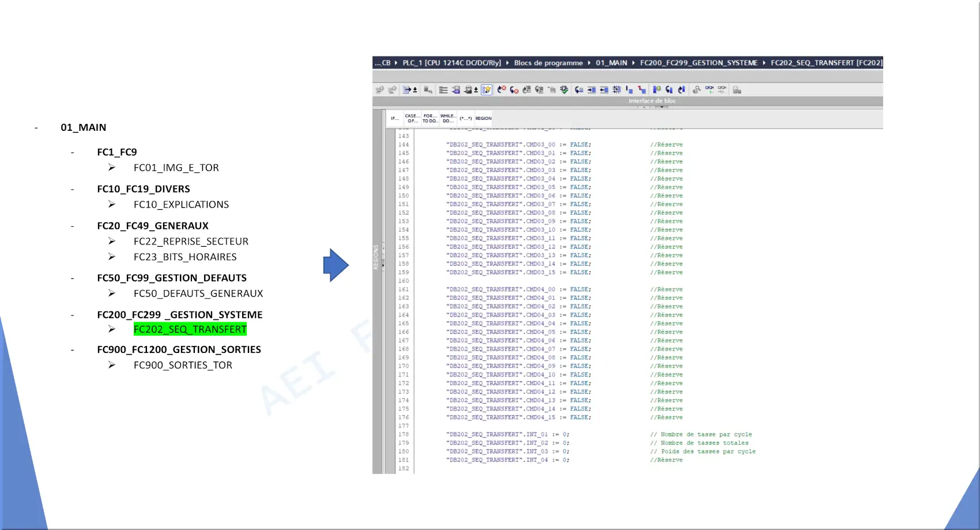
Task: Click the ...CB breadcrumb start item
Action: [382, 63]
